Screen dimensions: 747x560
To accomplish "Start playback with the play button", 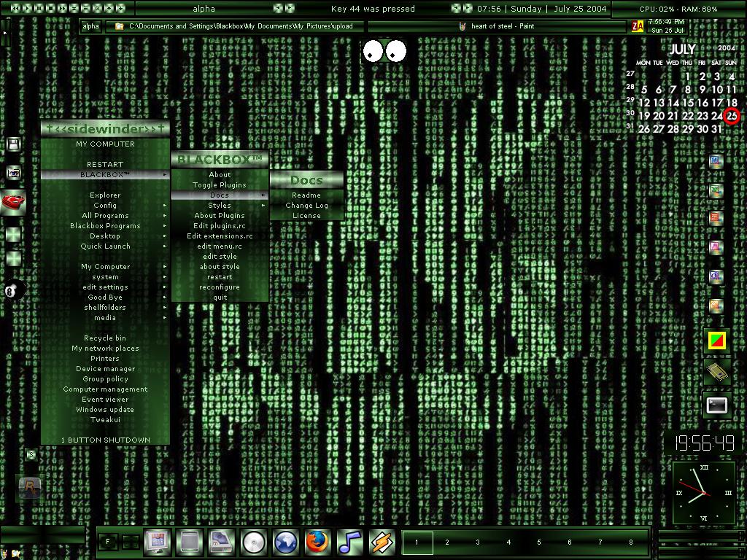I will [27, 8].
